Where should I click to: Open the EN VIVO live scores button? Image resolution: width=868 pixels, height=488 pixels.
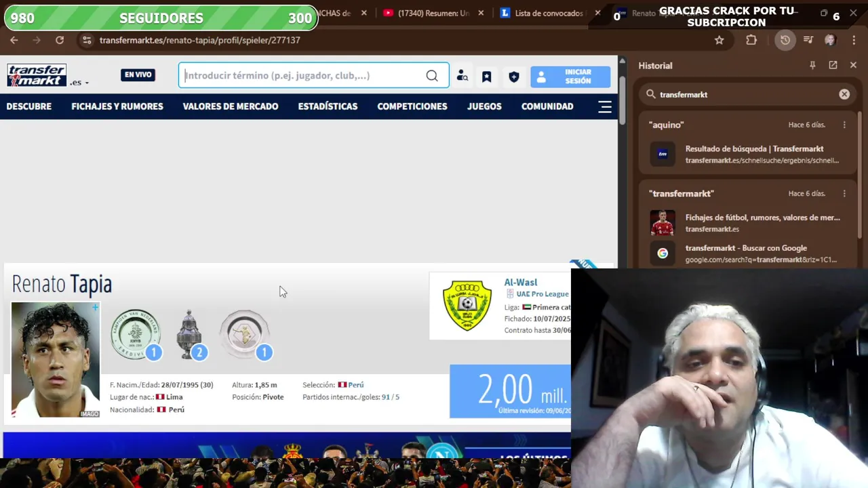138,75
